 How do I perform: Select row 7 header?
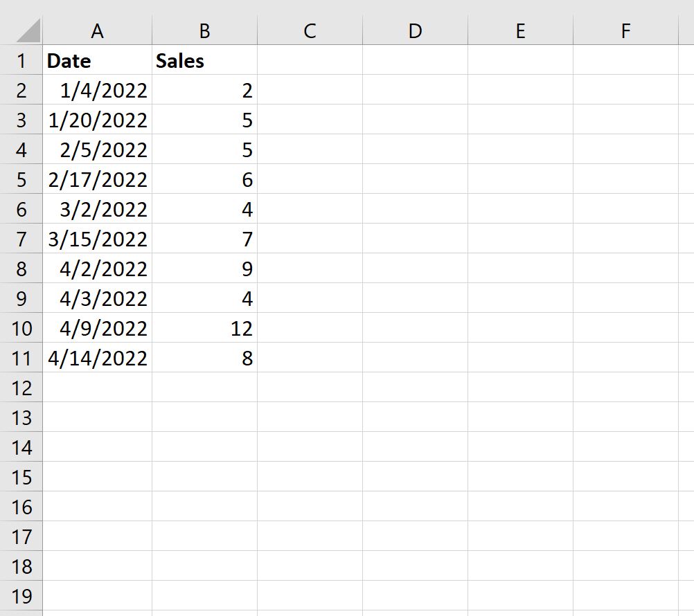pyautogui.click(x=21, y=239)
